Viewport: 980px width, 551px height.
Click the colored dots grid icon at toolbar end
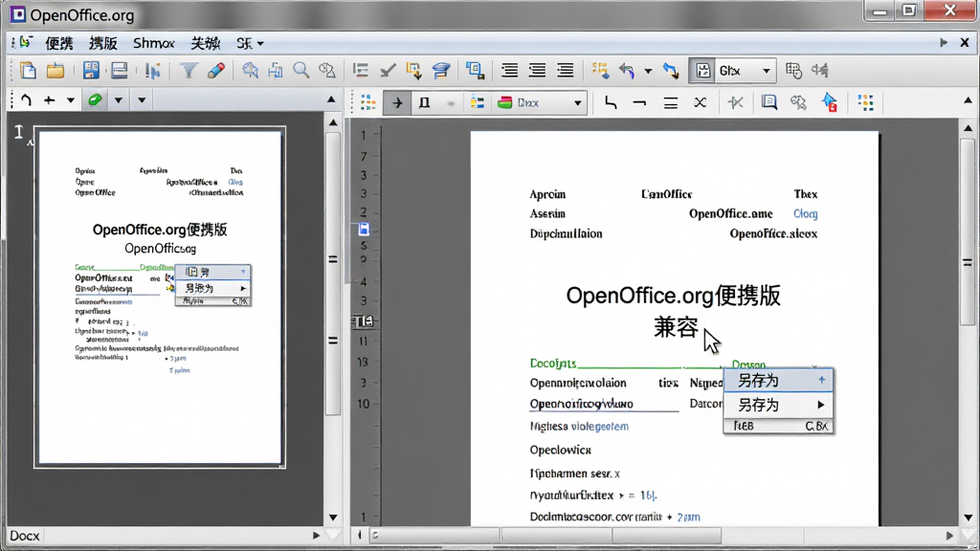865,102
